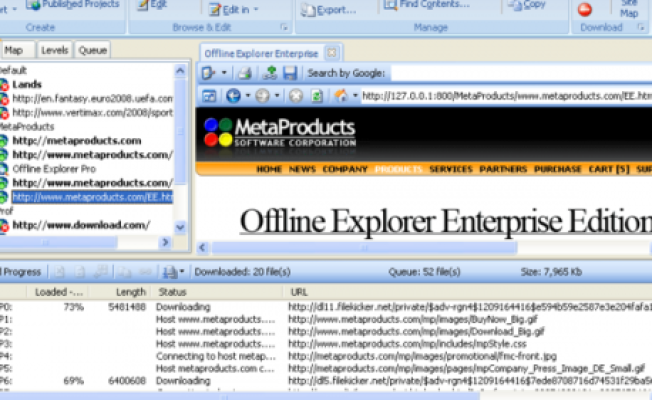Click the Home page icon
The image size is (652, 400).
coord(341,96)
